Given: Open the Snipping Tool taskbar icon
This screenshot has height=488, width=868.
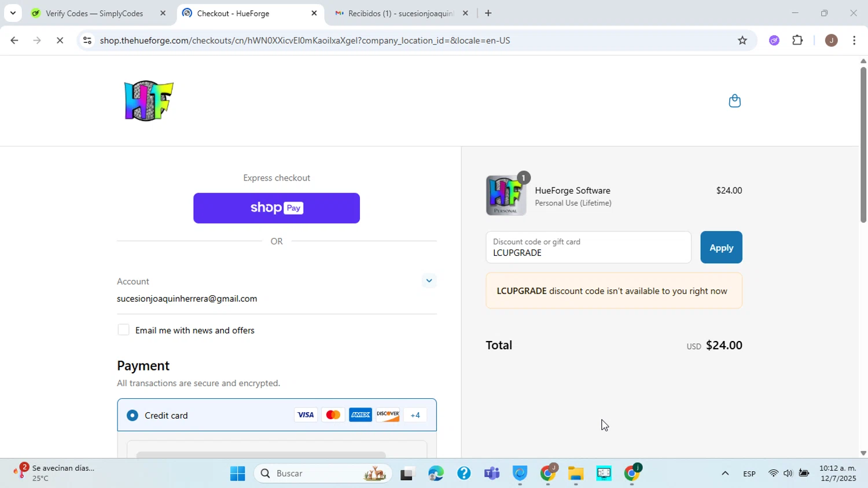Looking at the screenshot, I should pyautogui.click(x=604, y=474).
